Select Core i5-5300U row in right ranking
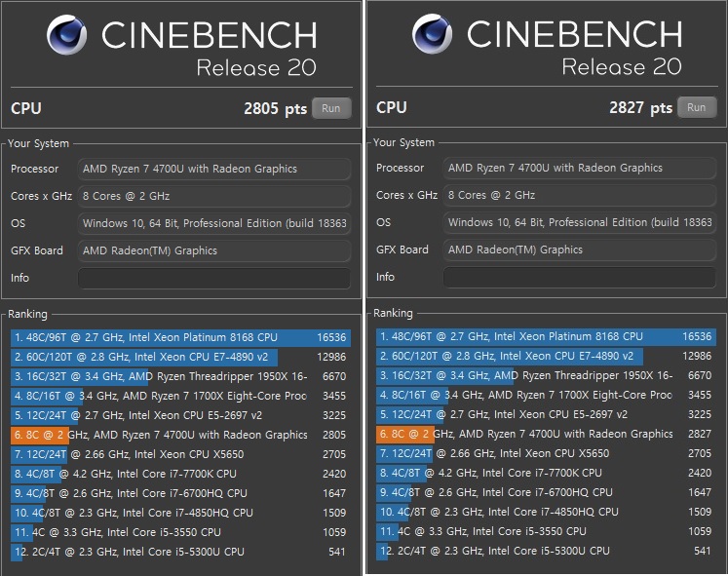 tap(546, 551)
